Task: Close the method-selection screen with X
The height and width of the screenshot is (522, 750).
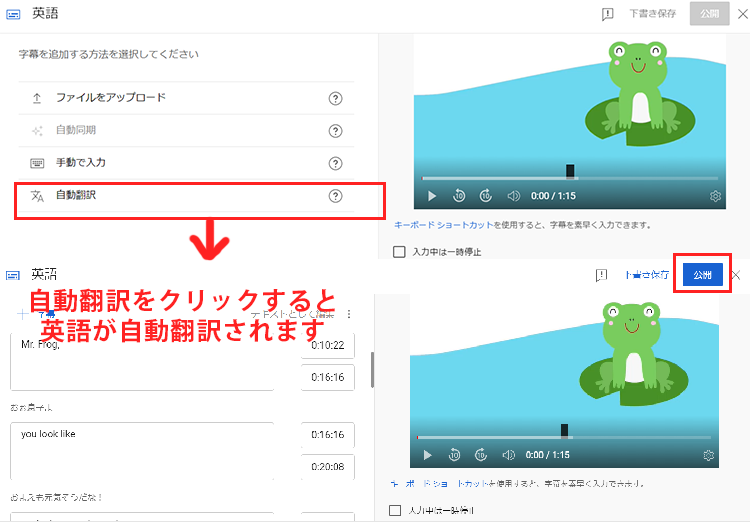Action: point(743,14)
